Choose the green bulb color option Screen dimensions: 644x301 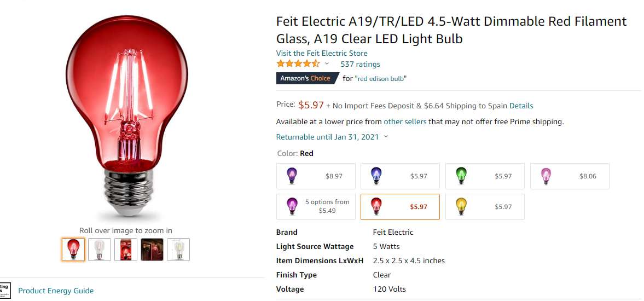pyautogui.click(x=484, y=176)
